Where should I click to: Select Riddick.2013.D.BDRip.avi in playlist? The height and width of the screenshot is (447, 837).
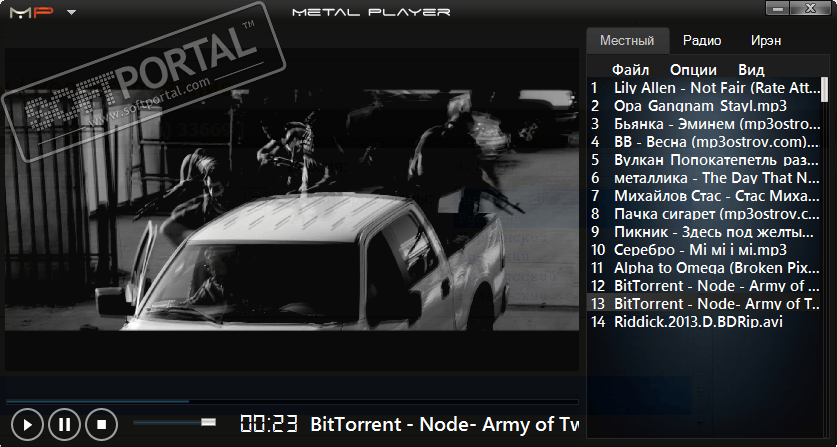705,321
